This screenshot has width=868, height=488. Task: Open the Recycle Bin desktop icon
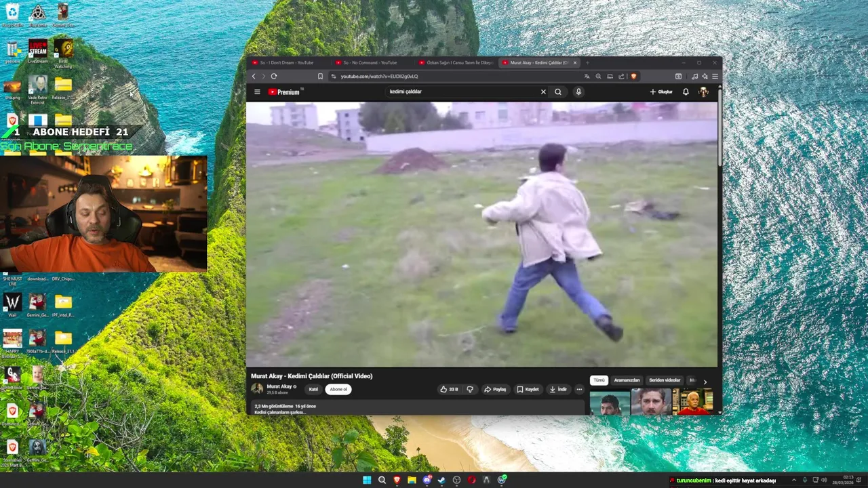click(x=12, y=15)
